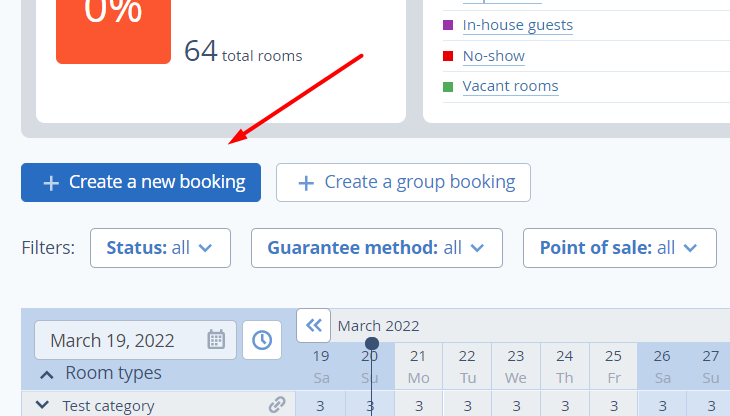Click the plus icon on Create a new booking
This screenshot has width=730, height=416.
click(51, 183)
